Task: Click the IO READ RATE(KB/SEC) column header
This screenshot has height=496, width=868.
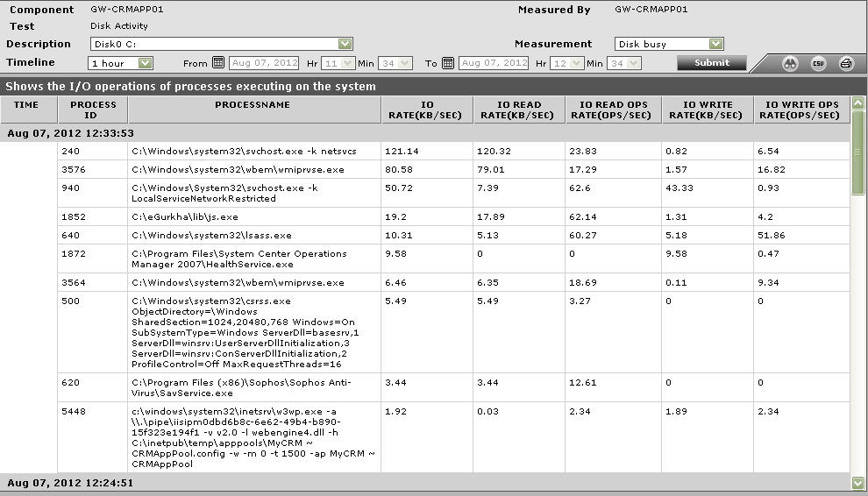Action: (519, 110)
